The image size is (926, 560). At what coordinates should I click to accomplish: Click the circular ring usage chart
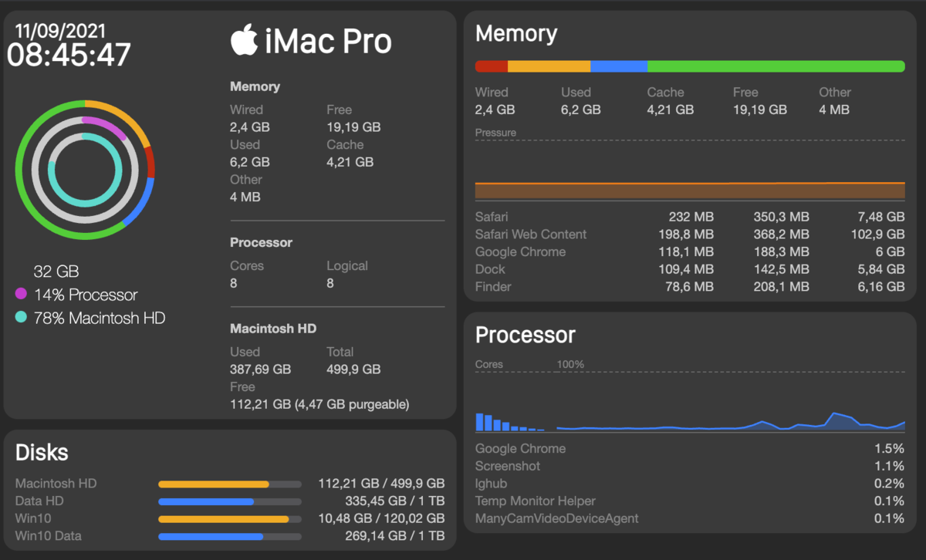[x=86, y=168]
